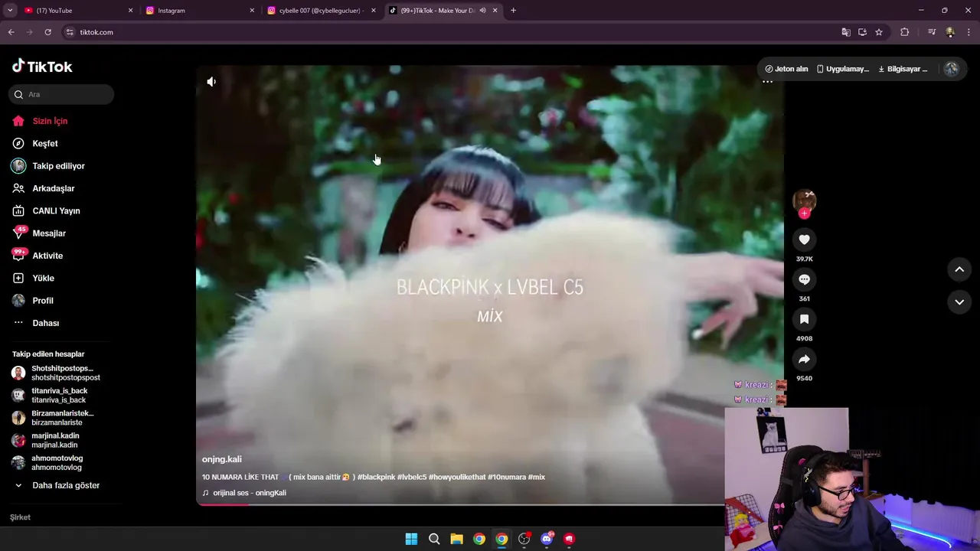980x551 pixels.
Task: Click the Jeton alın button
Action: point(786,69)
